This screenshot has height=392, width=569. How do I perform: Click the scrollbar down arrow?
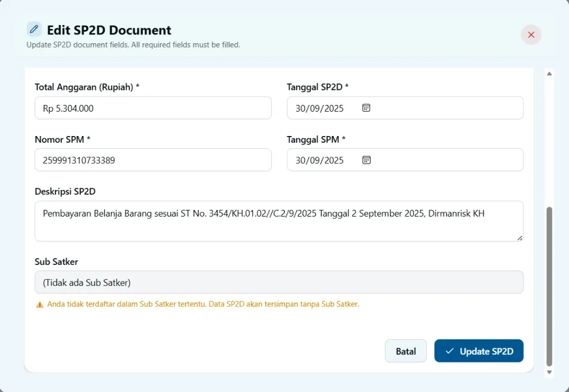coord(550,372)
